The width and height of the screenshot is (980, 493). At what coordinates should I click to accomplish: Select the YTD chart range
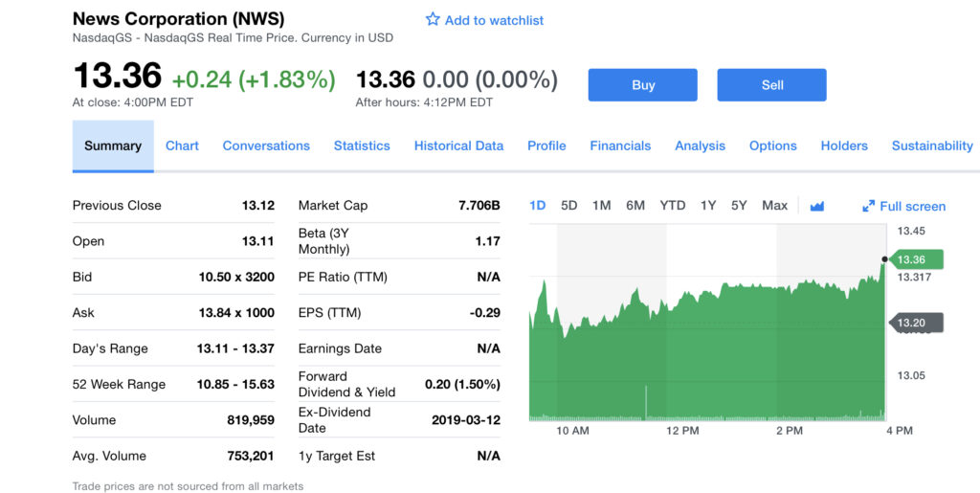(673, 206)
